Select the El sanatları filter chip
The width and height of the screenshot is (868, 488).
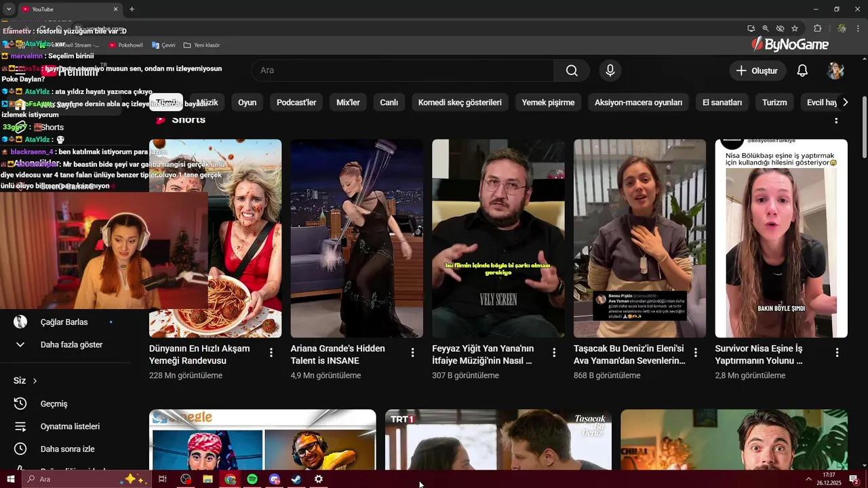722,102
